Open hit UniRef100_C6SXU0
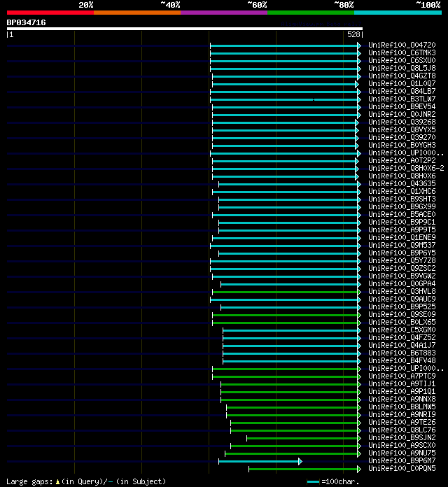 pos(402,61)
